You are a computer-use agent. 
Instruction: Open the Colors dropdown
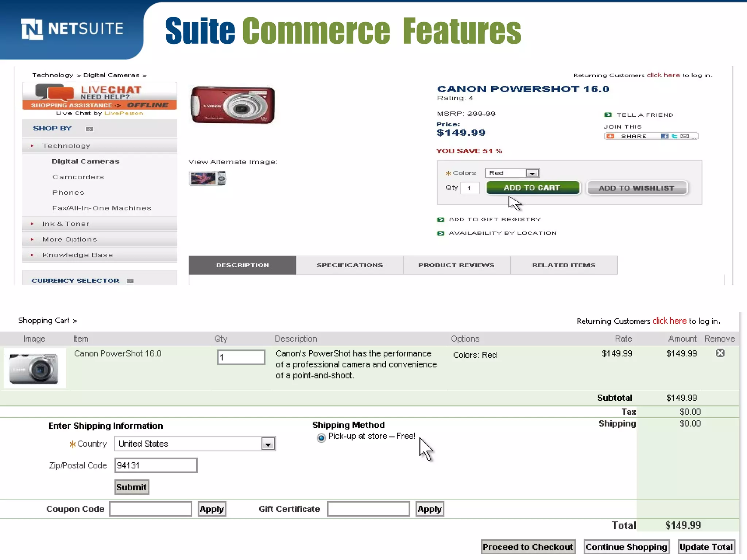(x=512, y=173)
